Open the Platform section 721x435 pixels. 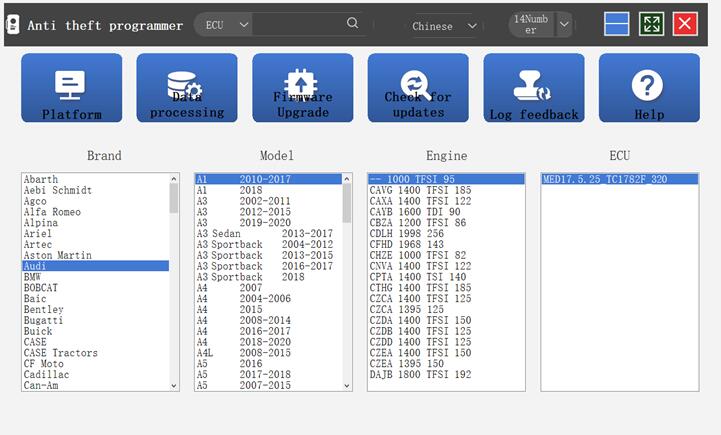(72, 88)
